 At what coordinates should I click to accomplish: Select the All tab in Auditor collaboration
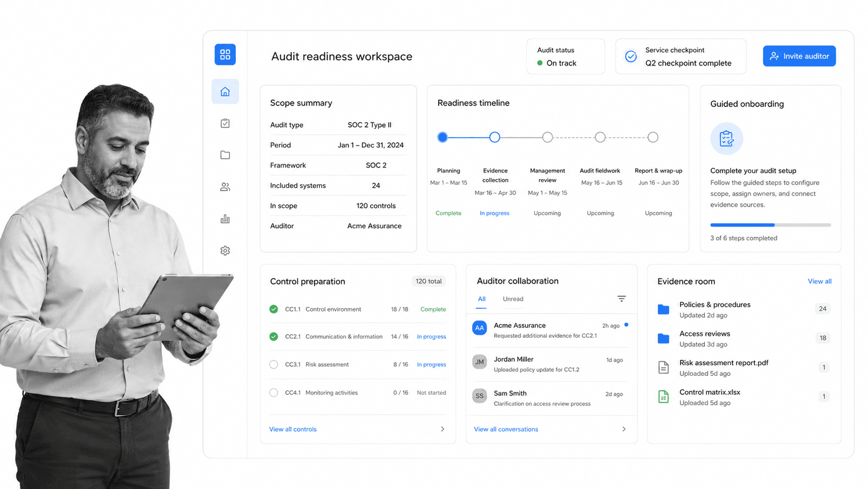pos(482,299)
